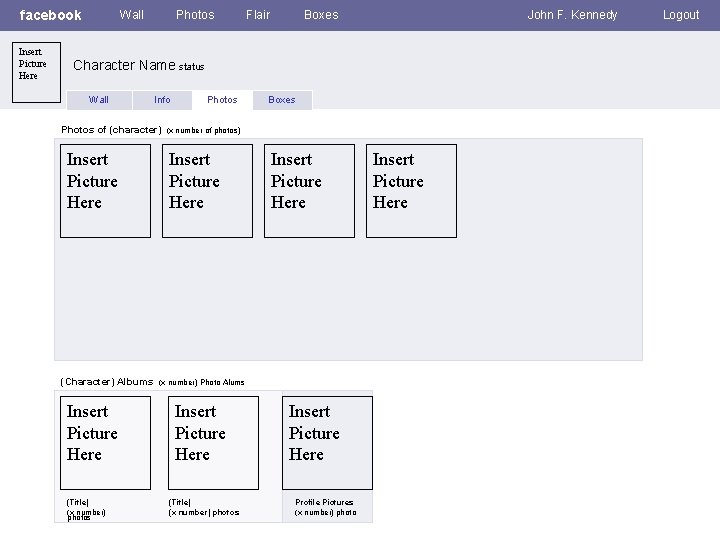
Task: Open the first album cover thumbnail
Action: [x=106, y=443]
